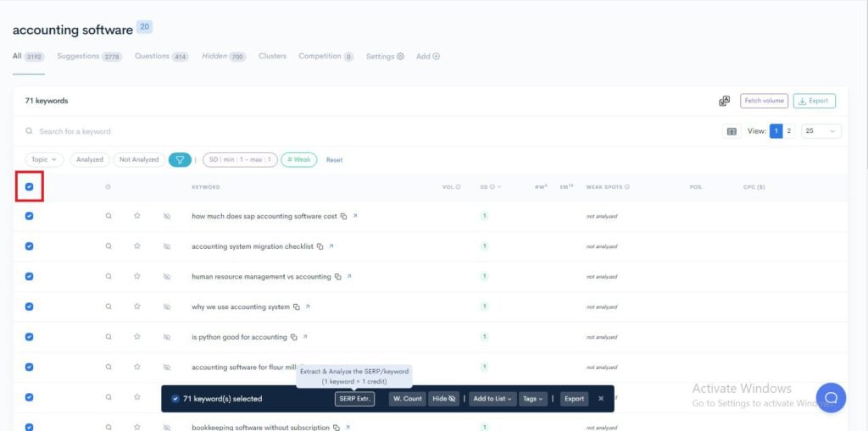Click the translate icon beside Fetch volume
The image size is (868, 431).
click(724, 101)
